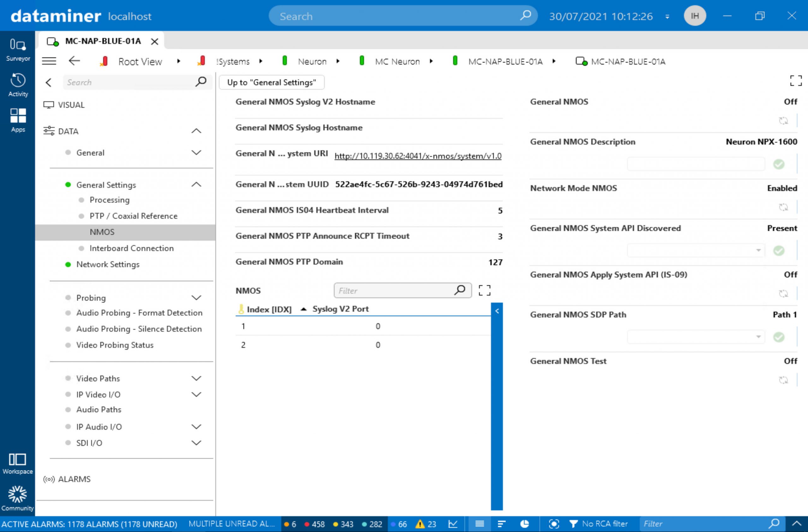
Task: Collapse the DATA section
Action: pyautogui.click(x=196, y=131)
